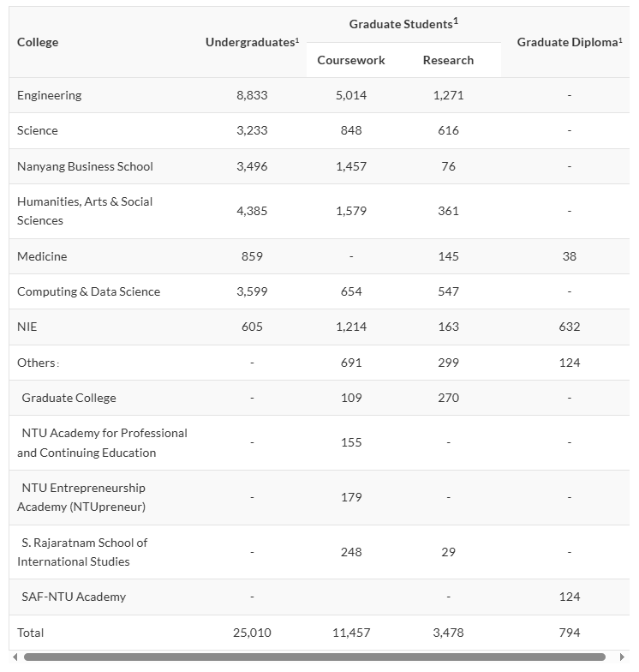This screenshot has height=672, width=639.
Task: Click the Engineering row label
Action: [x=50, y=95]
